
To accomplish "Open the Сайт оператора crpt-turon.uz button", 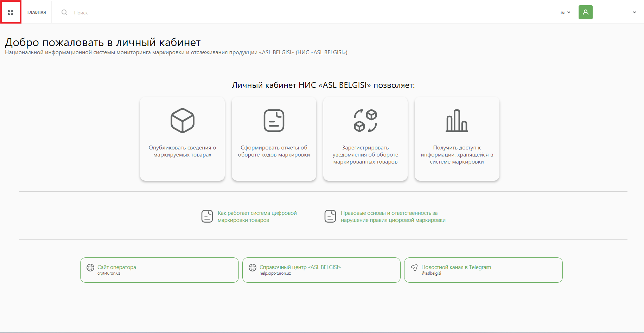I will tap(159, 270).
